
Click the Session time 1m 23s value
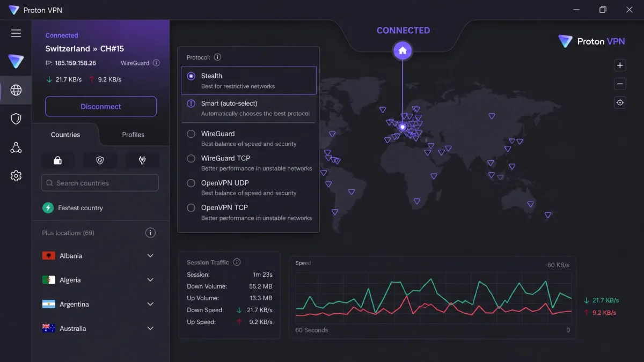pyautogui.click(x=263, y=275)
